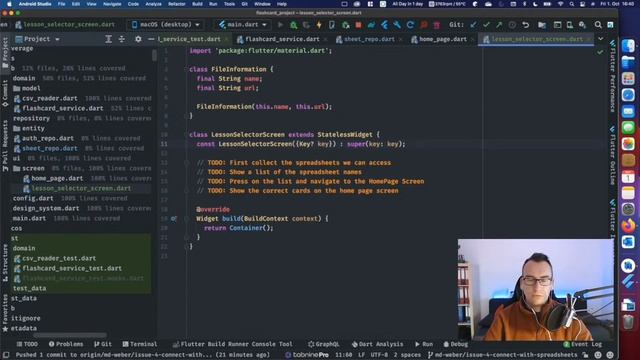Click the run with coverage icon
The height and width of the screenshot is (360, 640).
[x=306, y=25]
